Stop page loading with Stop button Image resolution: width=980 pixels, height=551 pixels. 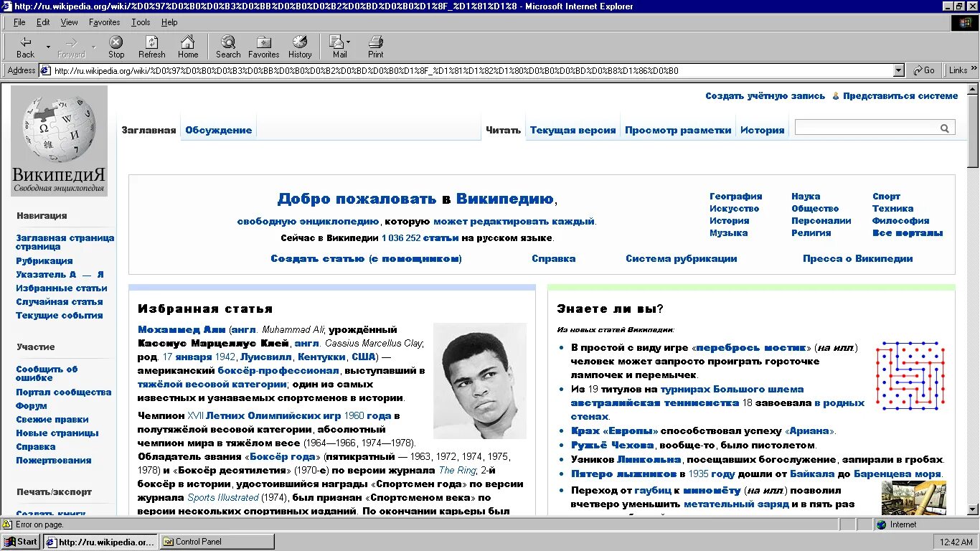[116, 47]
